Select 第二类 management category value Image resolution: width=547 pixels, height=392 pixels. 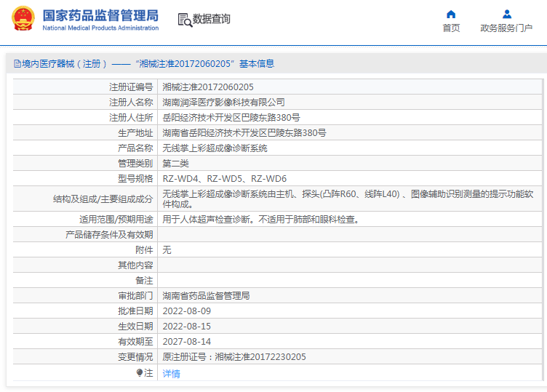(x=176, y=164)
